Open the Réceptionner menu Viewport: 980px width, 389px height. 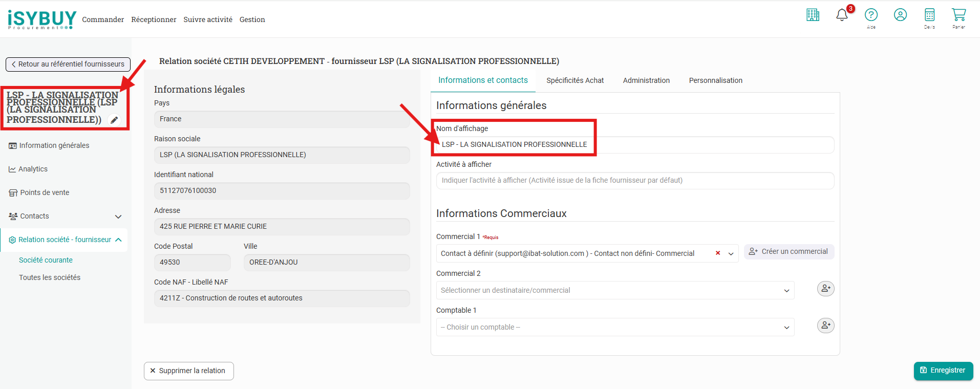(x=154, y=19)
